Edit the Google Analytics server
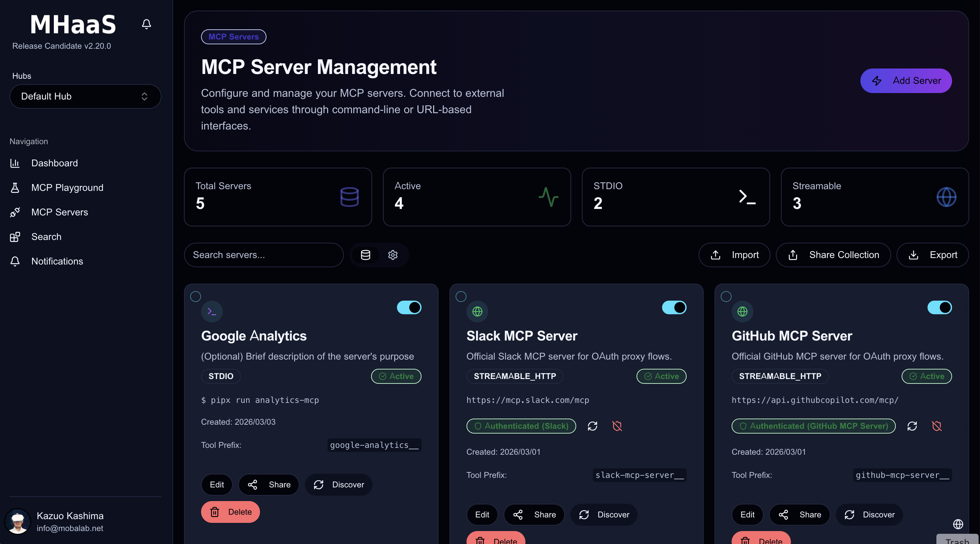980x544 pixels. click(x=216, y=485)
